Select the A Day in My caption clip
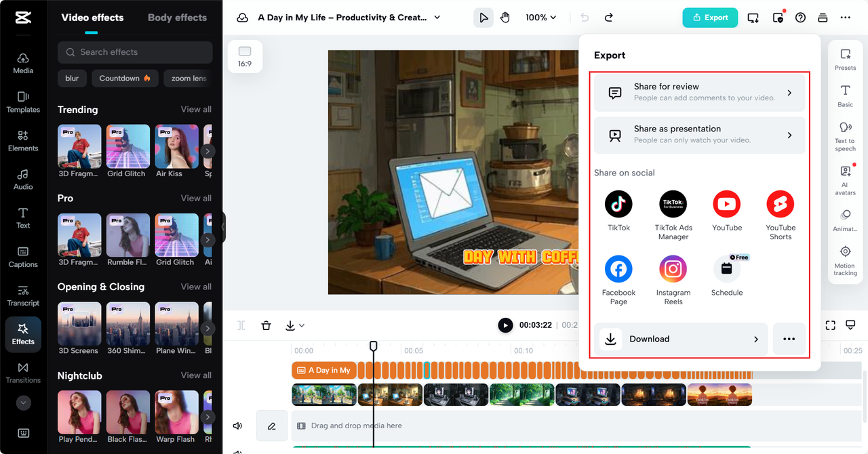This screenshot has width=868, height=454. click(x=324, y=370)
